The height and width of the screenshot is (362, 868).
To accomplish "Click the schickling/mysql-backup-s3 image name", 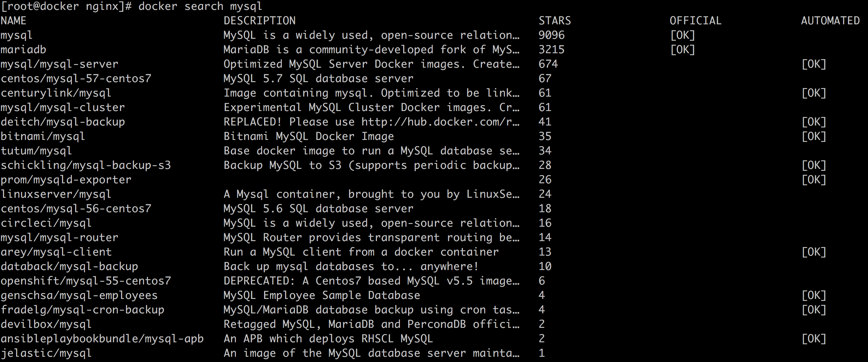I will pyautogui.click(x=86, y=165).
